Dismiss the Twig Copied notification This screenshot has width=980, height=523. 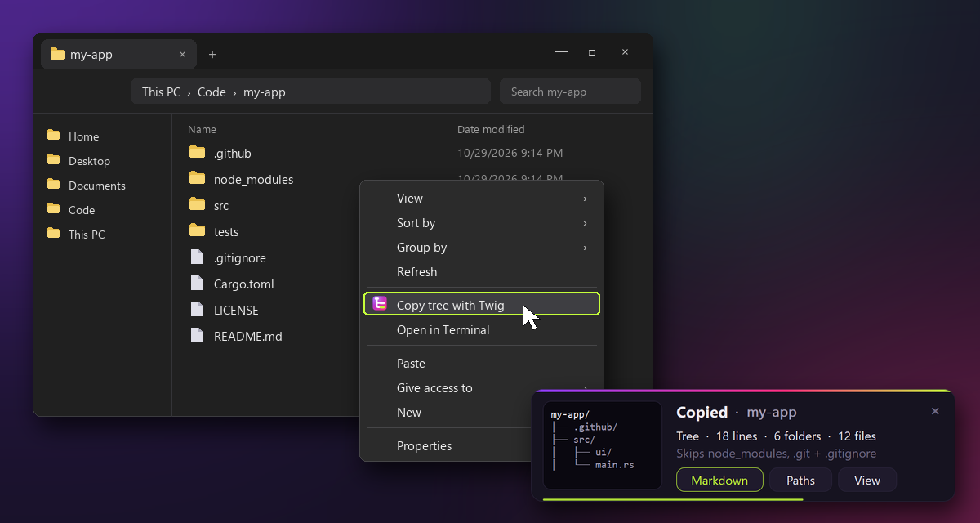click(x=935, y=411)
